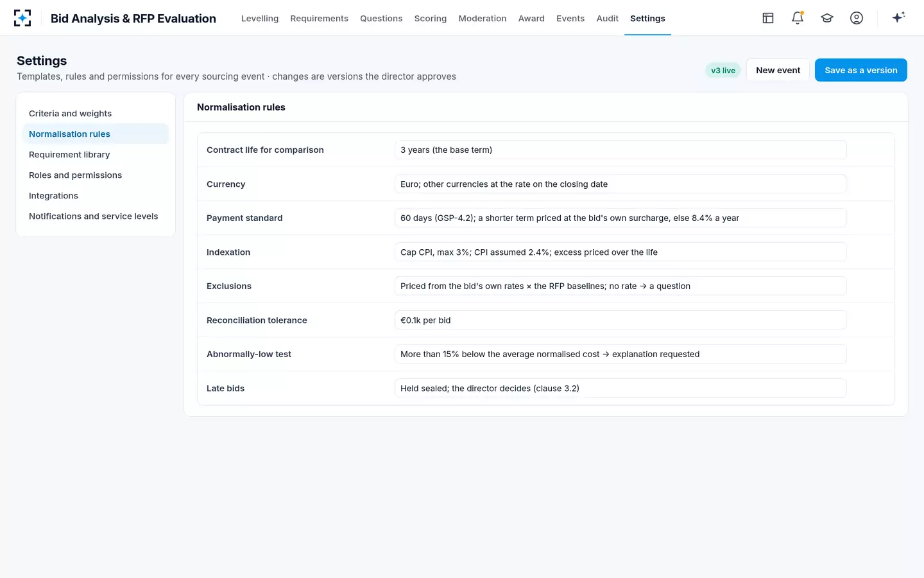Click the 'Bid Analysis & RFP Evaluation' title
Screen dimensions: 924x578
click(133, 19)
